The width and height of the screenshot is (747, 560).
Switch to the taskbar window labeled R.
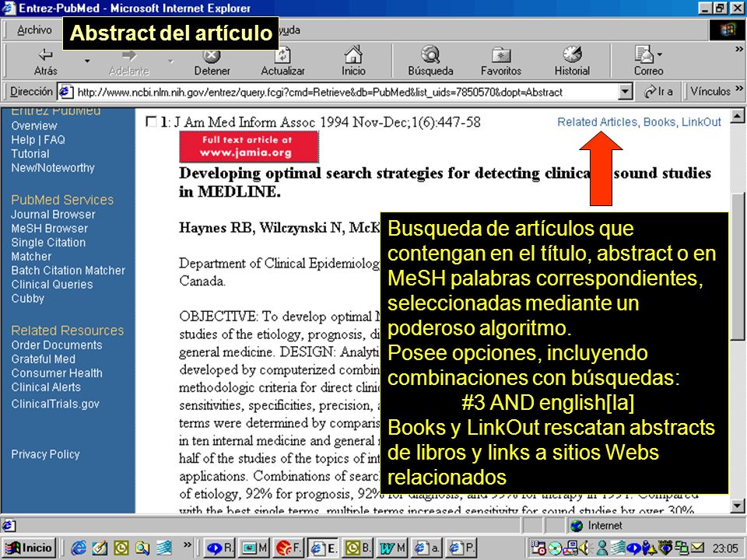coord(220,548)
